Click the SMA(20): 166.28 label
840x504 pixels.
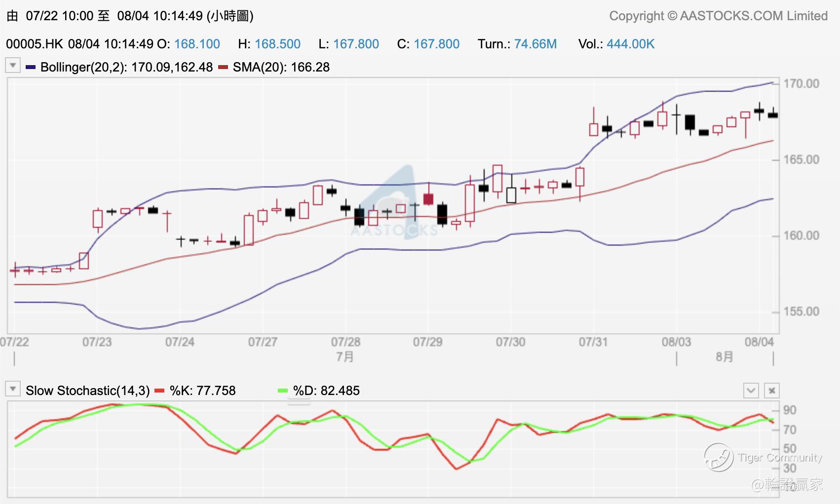click(x=281, y=67)
